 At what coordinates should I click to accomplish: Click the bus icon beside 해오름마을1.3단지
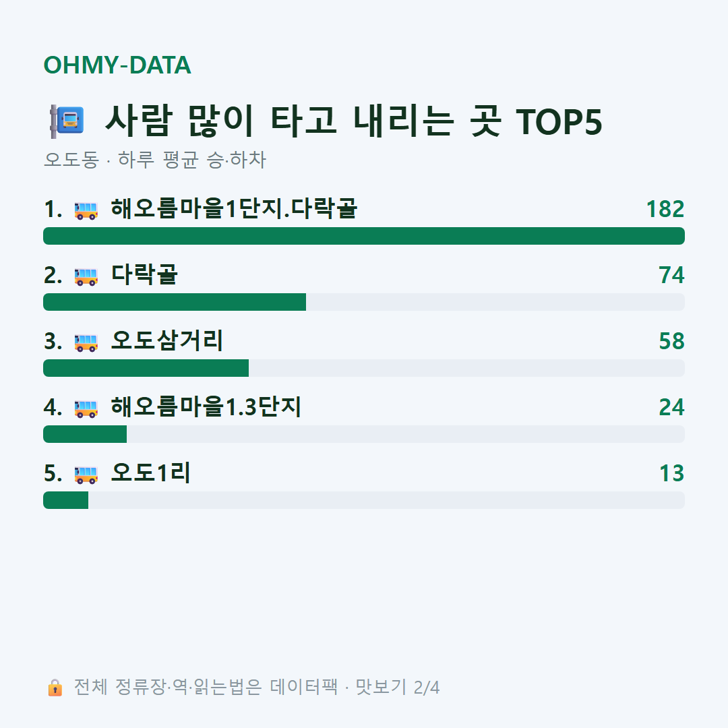tap(86, 408)
